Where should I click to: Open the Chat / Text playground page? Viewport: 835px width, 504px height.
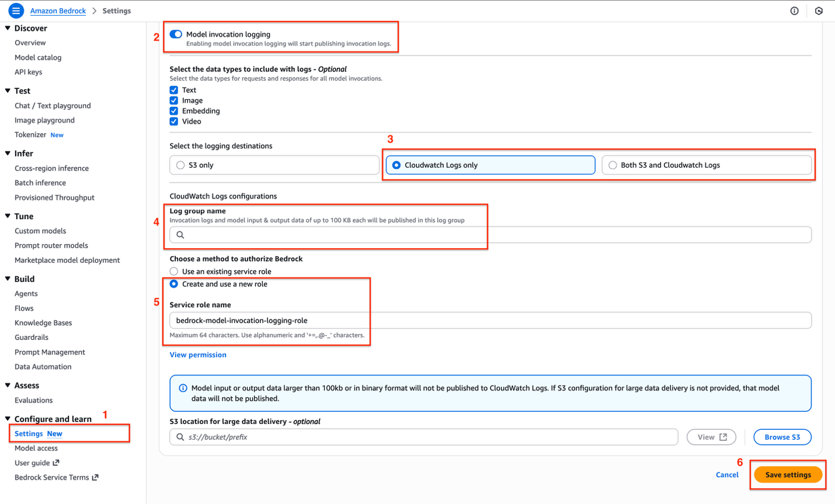point(53,105)
